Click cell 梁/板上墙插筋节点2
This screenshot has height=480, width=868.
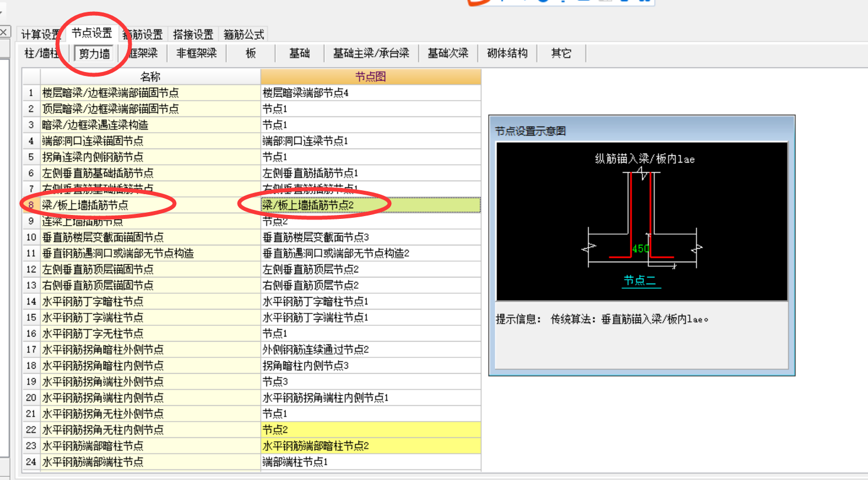370,205
